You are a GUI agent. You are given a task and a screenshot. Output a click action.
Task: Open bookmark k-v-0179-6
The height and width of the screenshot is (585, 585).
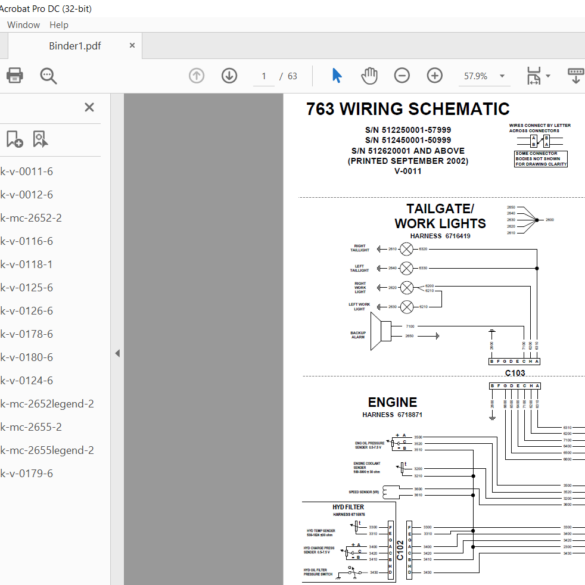pyautogui.click(x=26, y=473)
